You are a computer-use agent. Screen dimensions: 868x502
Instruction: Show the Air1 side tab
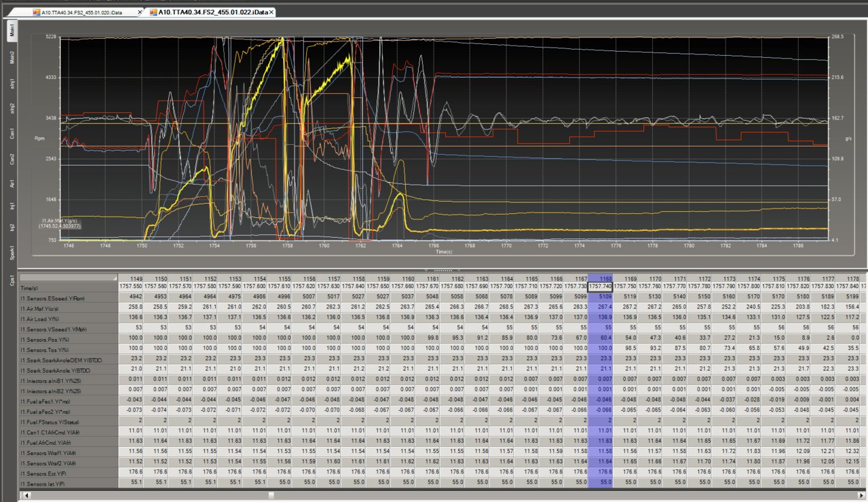12,183
